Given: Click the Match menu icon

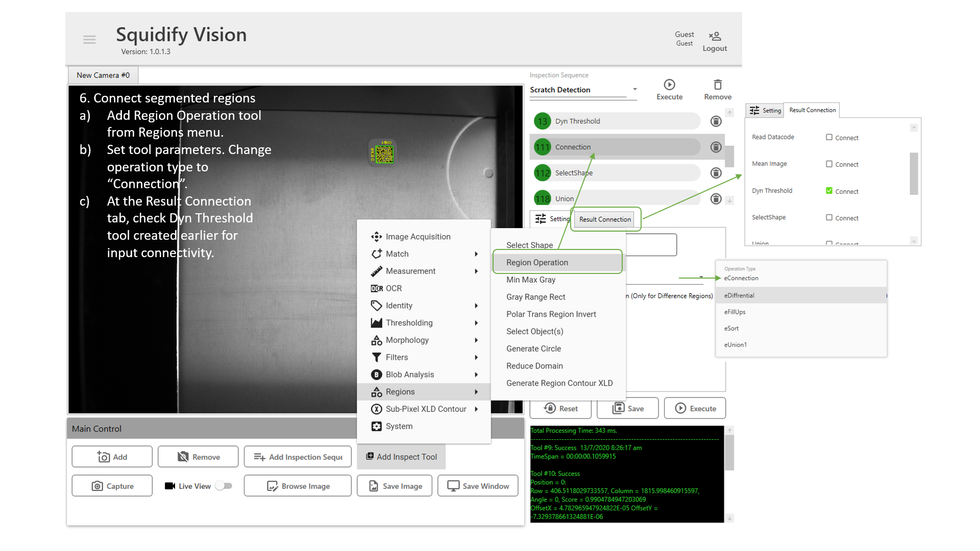Looking at the screenshot, I should (376, 254).
